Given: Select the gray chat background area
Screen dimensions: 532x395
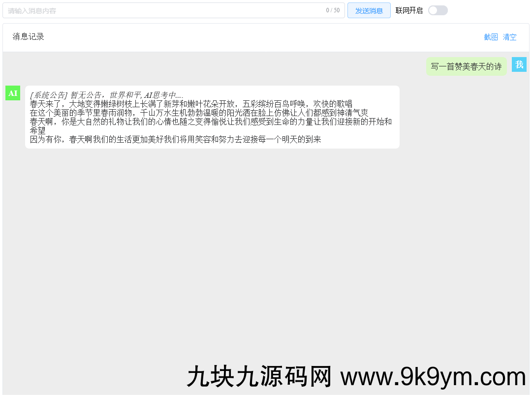Looking at the screenshot, I should 266,246.
